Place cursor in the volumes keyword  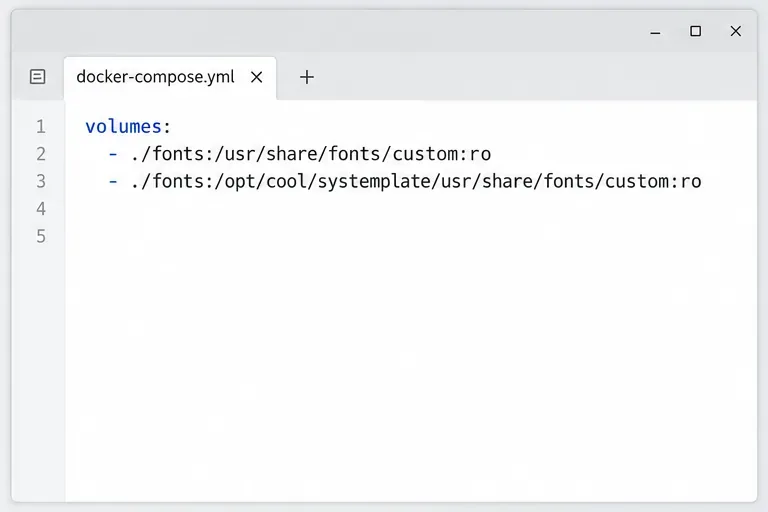click(x=123, y=127)
